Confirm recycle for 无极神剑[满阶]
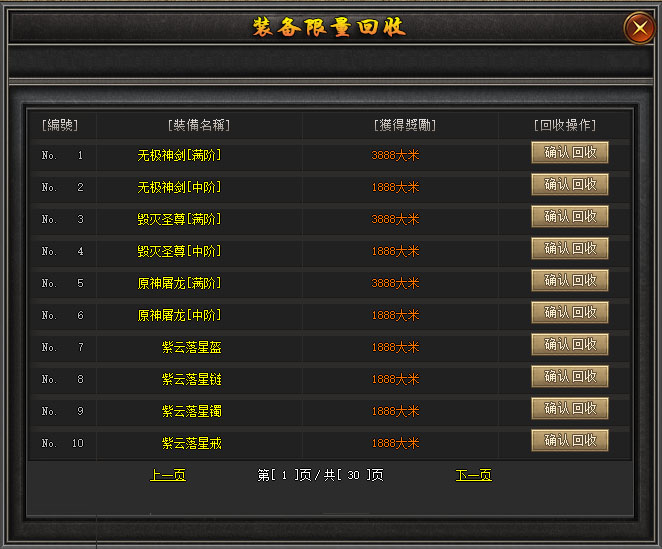The height and width of the screenshot is (549, 662). (570, 152)
